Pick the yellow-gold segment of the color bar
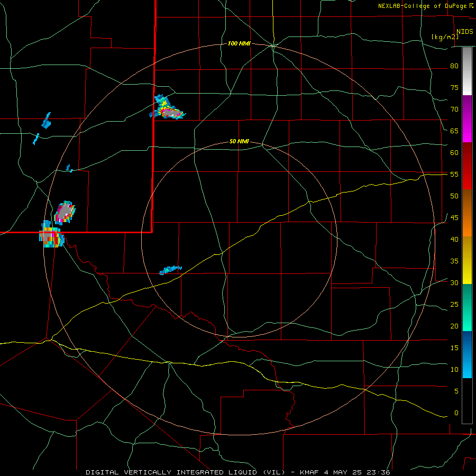This screenshot has width=476, height=476. pyautogui.click(x=467, y=260)
